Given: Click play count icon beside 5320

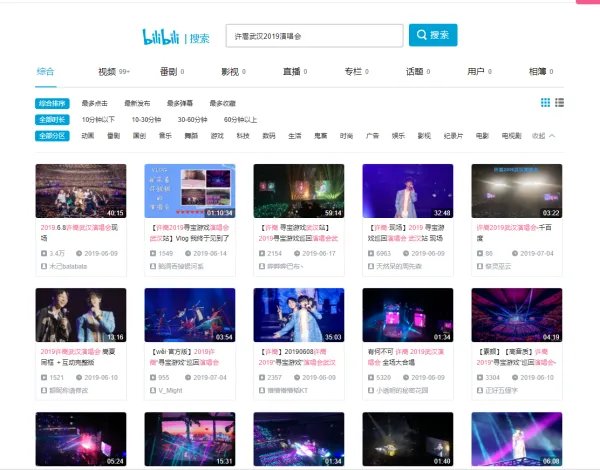Looking at the screenshot, I should pyautogui.click(x=371, y=377).
